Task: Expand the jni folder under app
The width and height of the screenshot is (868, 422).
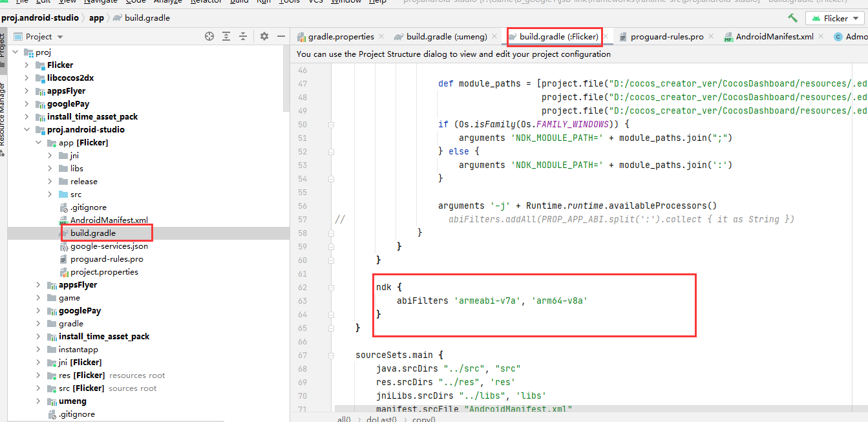Action: click(x=50, y=156)
